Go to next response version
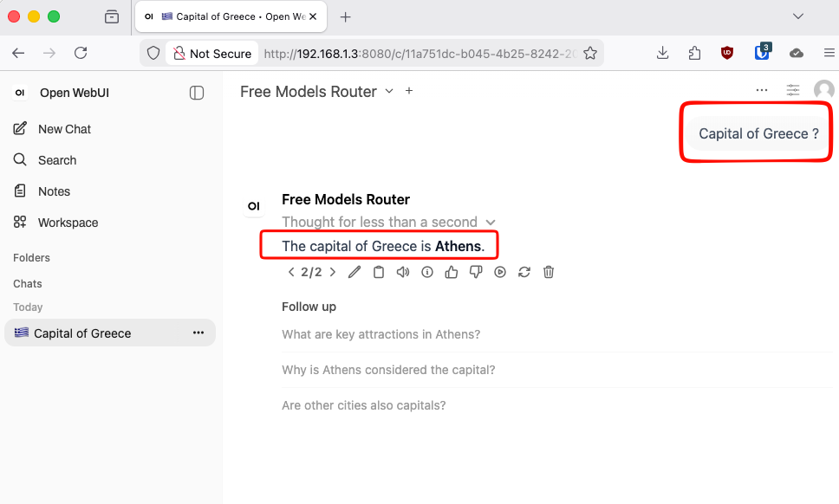Screen dimensions: 839x504 pyautogui.click(x=333, y=272)
